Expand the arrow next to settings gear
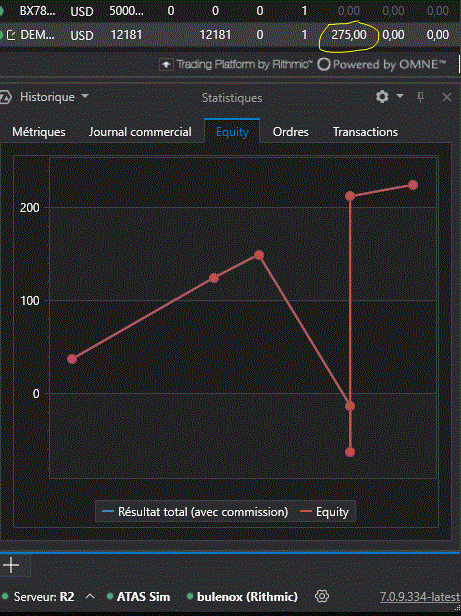Image resolution: width=461 pixels, height=616 pixels. point(400,96)
